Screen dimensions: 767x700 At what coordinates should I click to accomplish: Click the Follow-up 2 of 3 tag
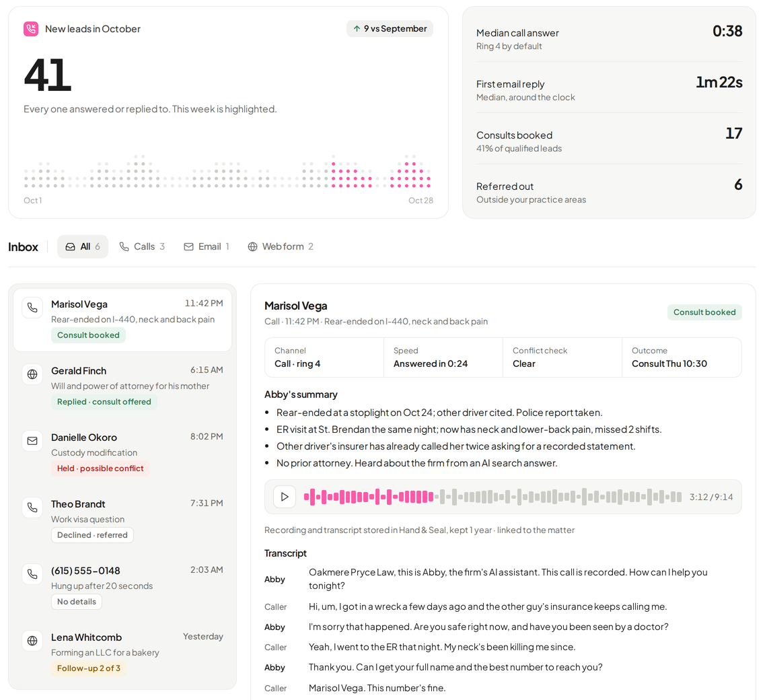pos(89,668)
